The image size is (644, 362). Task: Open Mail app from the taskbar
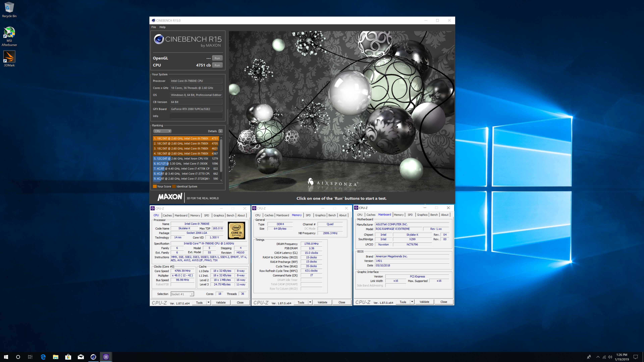(x=80, y=357)
